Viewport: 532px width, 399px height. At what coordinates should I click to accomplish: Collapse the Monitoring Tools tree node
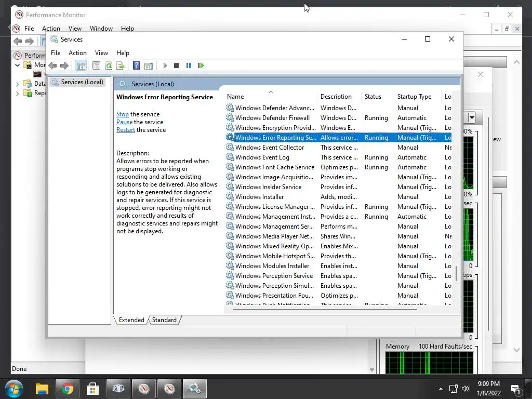(17, 65)
